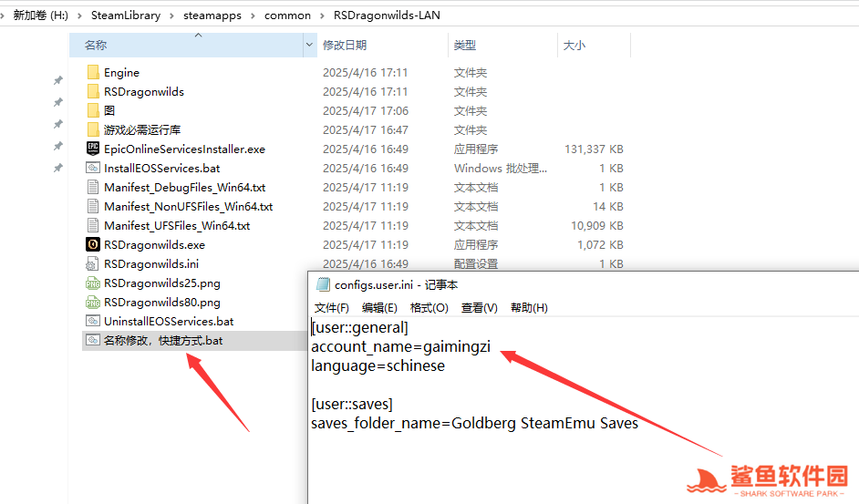Open the 格式(O) menu in Notepad

click(x=429, y=308)
